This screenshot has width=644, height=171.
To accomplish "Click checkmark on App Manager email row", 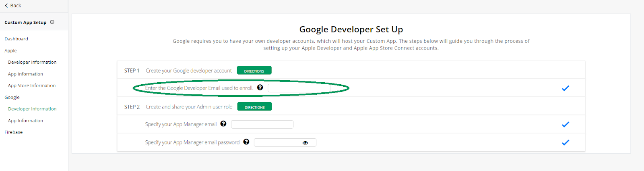I will pos(566,125).
